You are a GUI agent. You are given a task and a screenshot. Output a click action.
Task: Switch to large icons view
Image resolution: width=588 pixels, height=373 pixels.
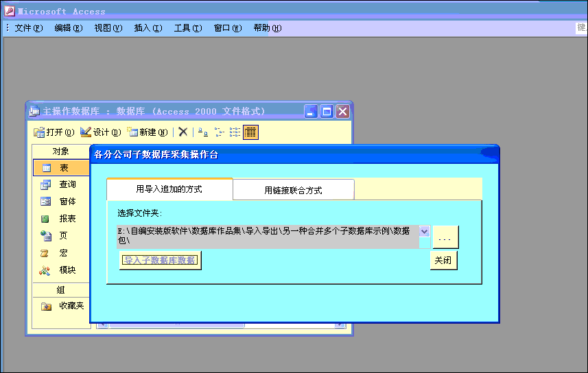pyautogui.click(x=203, y=132)
